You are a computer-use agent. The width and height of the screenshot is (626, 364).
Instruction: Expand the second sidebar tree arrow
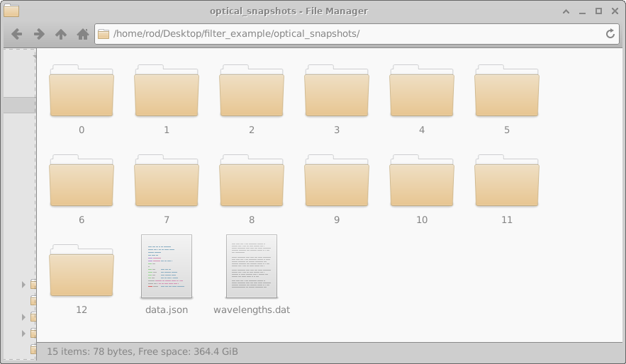tap(23, 317)
